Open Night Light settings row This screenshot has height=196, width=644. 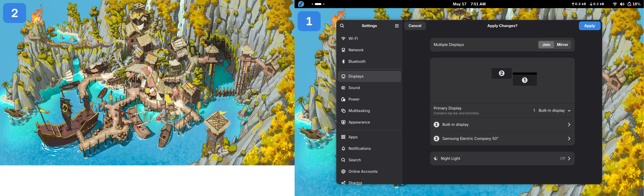pos(502,159)
